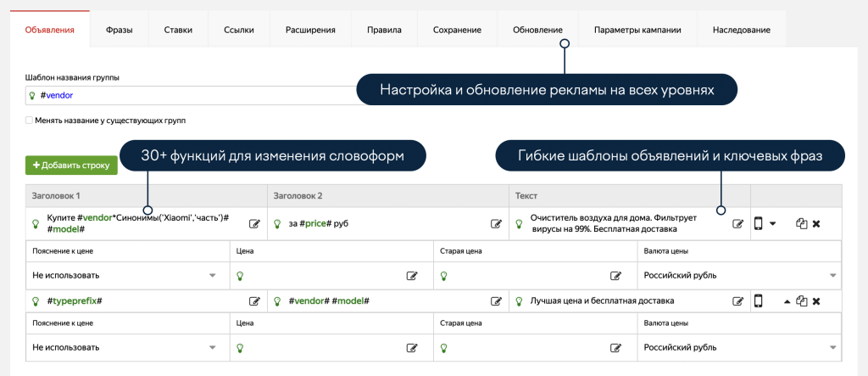
Task: Copy the second ad row
Action: click(x=801, y=301)
